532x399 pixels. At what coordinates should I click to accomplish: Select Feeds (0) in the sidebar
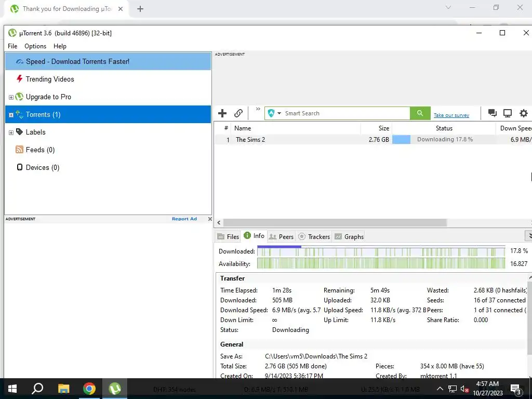click(x=108, y=150)
